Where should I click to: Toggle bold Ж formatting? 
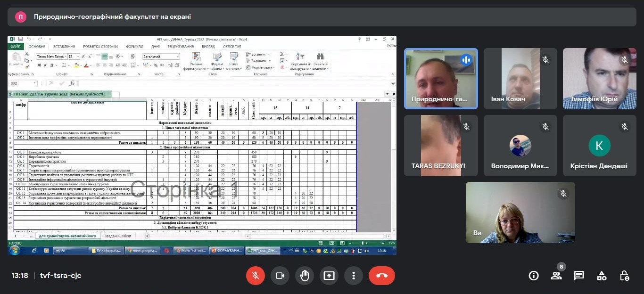(39, 65)
